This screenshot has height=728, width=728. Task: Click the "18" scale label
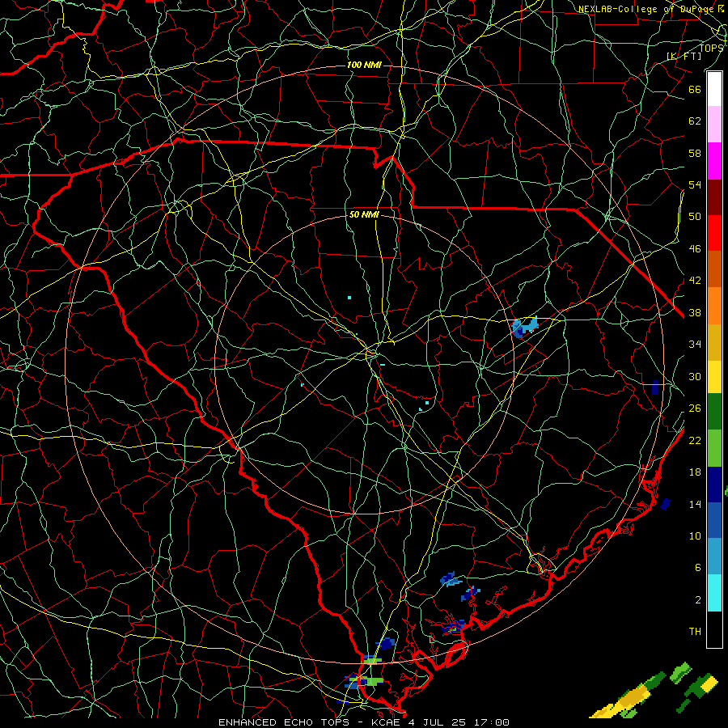[695, 472]
